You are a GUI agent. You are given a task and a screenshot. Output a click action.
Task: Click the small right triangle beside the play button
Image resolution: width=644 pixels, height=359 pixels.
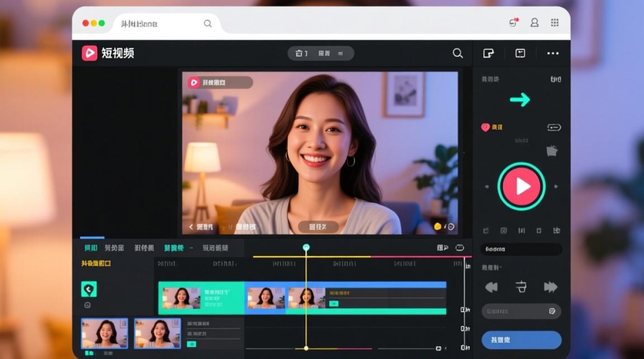tap(556, 187)
